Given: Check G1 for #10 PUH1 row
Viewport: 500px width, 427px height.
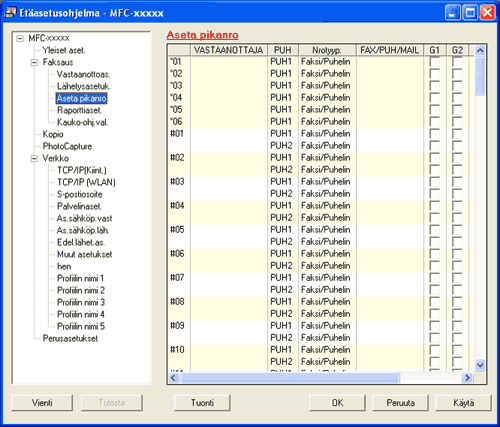Looking at the screenshot, I should coord(434,350).
